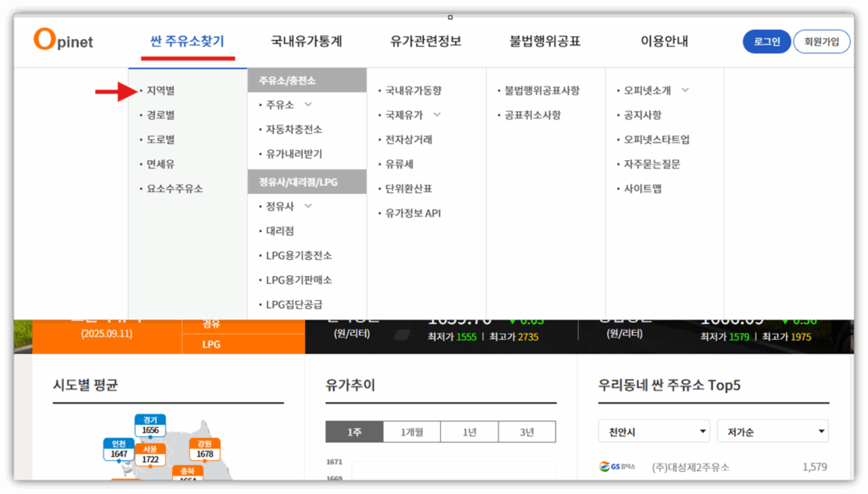Click the GS칼텍스 brand logo
Image resolution: width=868 pixels, height=494 pixels.
617,467
